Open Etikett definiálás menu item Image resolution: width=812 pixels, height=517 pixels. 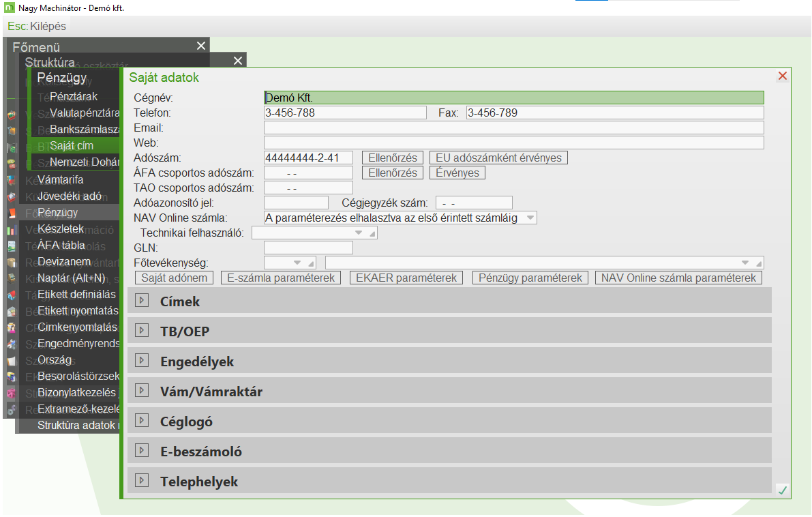pyautogui.click(x=76, y=294)
